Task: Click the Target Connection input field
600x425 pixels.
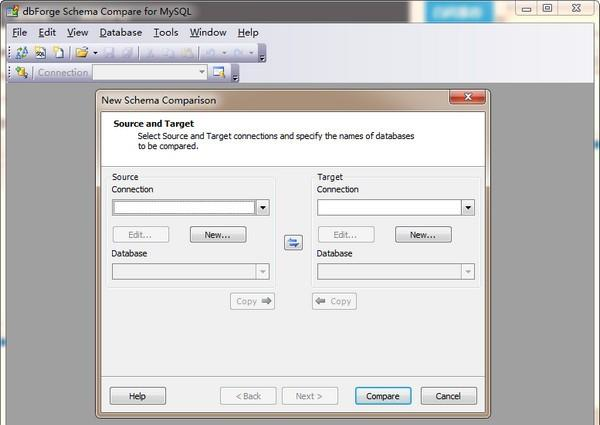Action: point(389,207)
